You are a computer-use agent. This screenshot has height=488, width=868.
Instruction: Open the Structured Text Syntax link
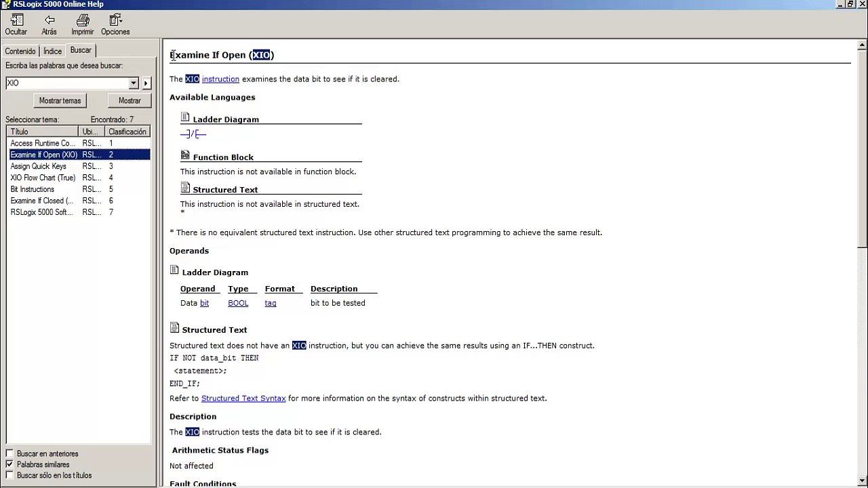[x=243, y=399]
